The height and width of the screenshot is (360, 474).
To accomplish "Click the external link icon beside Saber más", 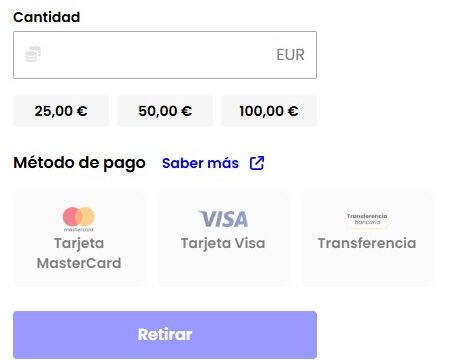I will [257, 163].
